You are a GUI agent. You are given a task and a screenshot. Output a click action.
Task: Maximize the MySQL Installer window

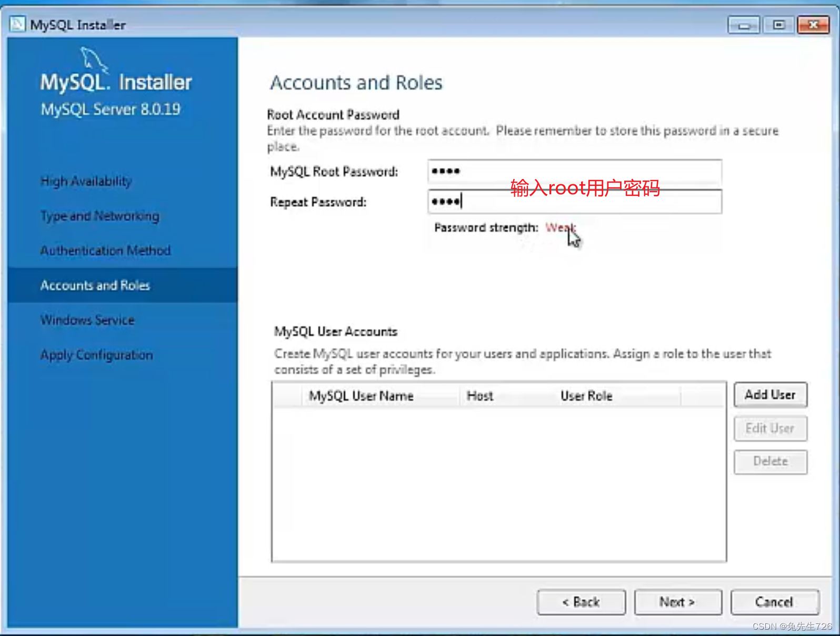[778, 25]
